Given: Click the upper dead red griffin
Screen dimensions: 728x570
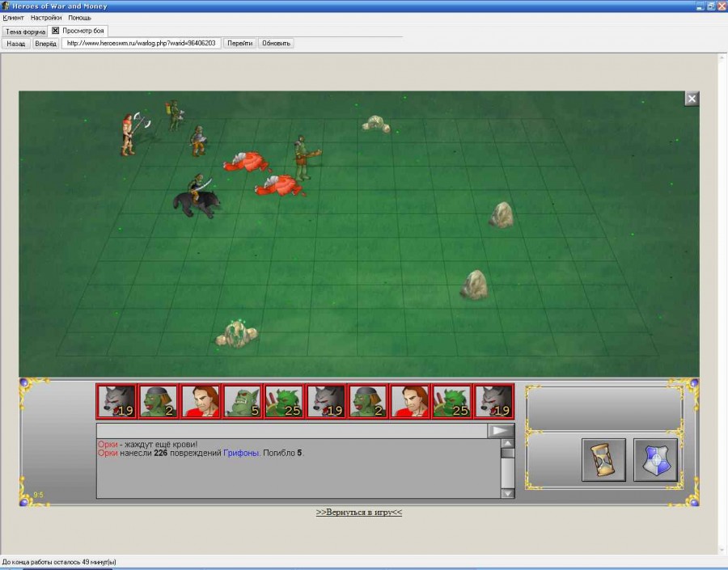Looking at the screenshot, I should point(247,162).
